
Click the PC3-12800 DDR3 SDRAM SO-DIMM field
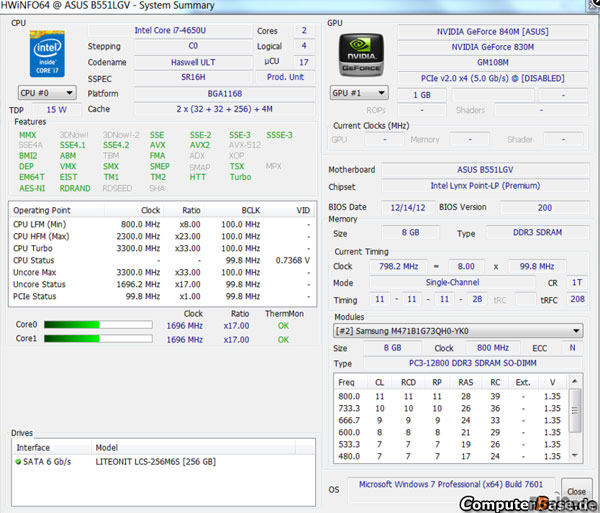[x=473, y=363]
